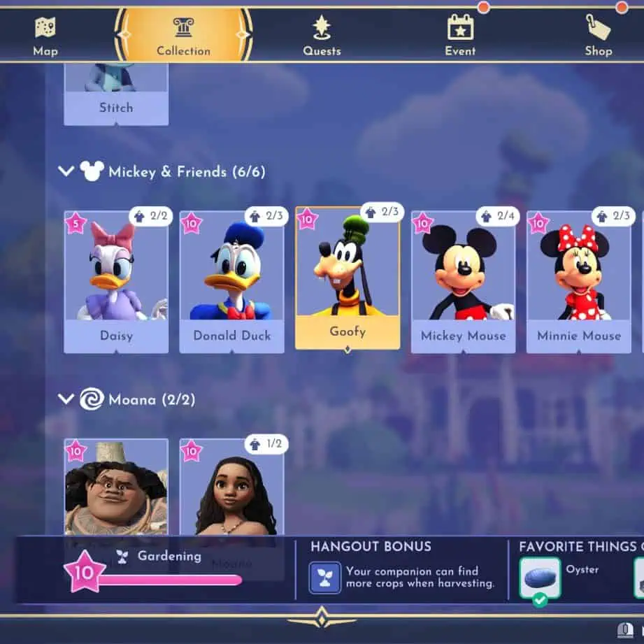The width and height of the screenshot is (644, 644).
Task: Click the Oyster favorite thing icon
Action: coord(540,578)
